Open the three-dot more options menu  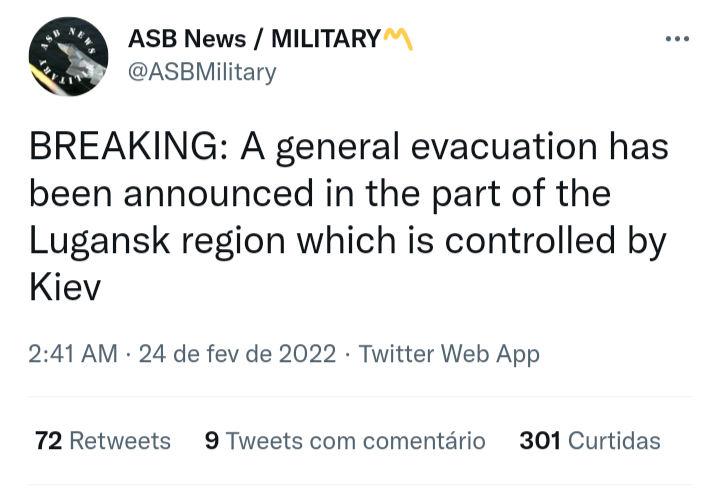click(x=677, y=39)
